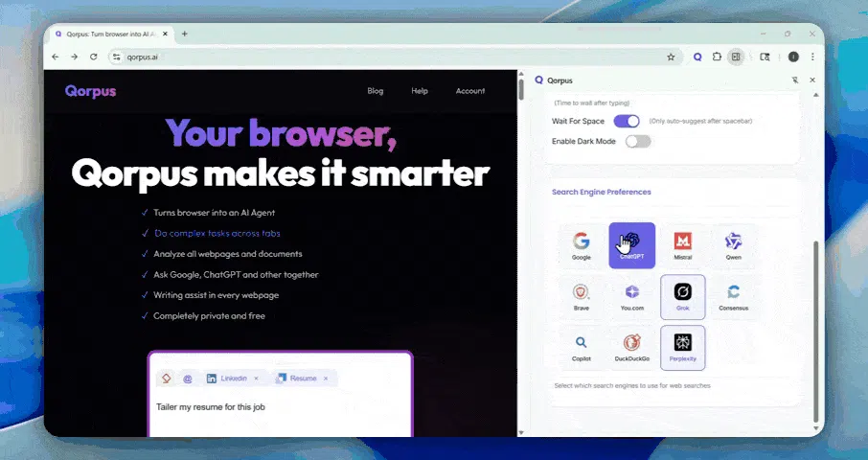
Task: Open a new browser tab
Action: (184, 34)
